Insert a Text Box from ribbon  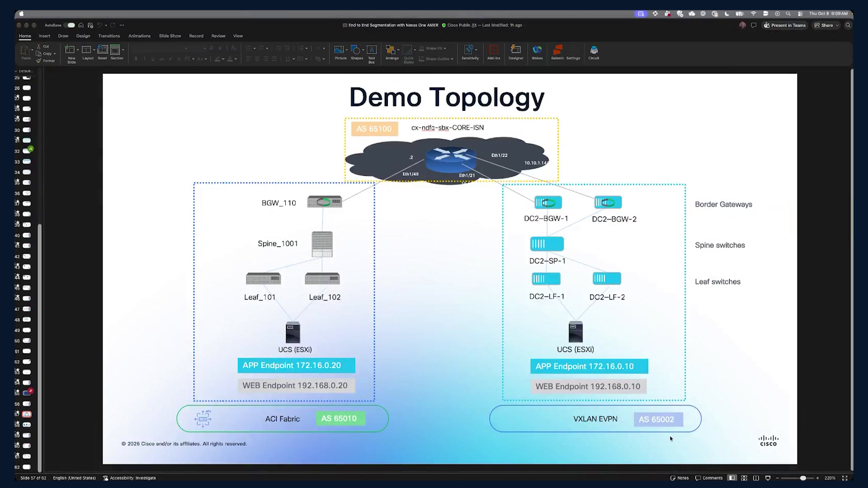point(372,54)
